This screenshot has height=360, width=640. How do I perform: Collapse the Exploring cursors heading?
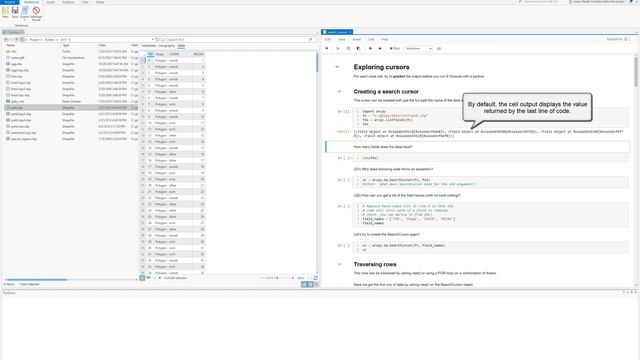(337, 67)
